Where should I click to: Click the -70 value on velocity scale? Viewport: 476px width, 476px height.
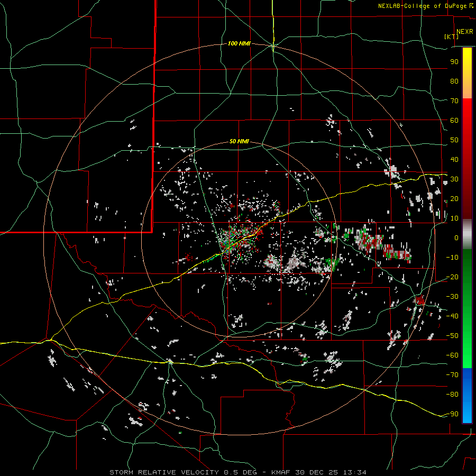(452, 375)
